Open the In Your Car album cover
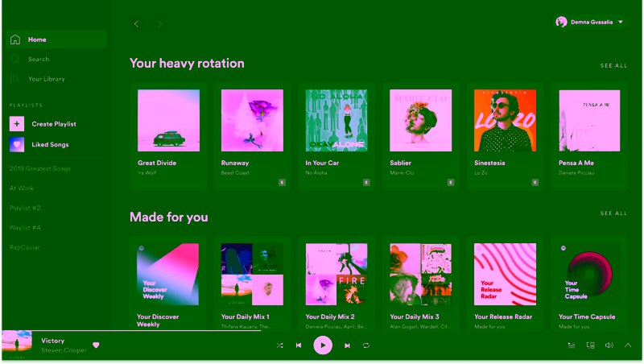Viewport: 644px width, 364px height. pyautogui.click(x=336, y=120)
